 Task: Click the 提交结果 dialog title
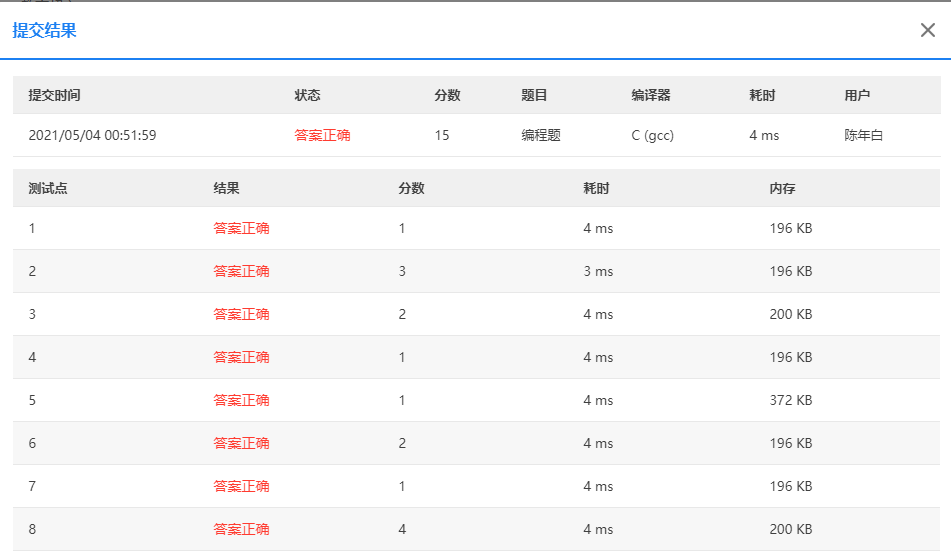click(x=44, y=30)
